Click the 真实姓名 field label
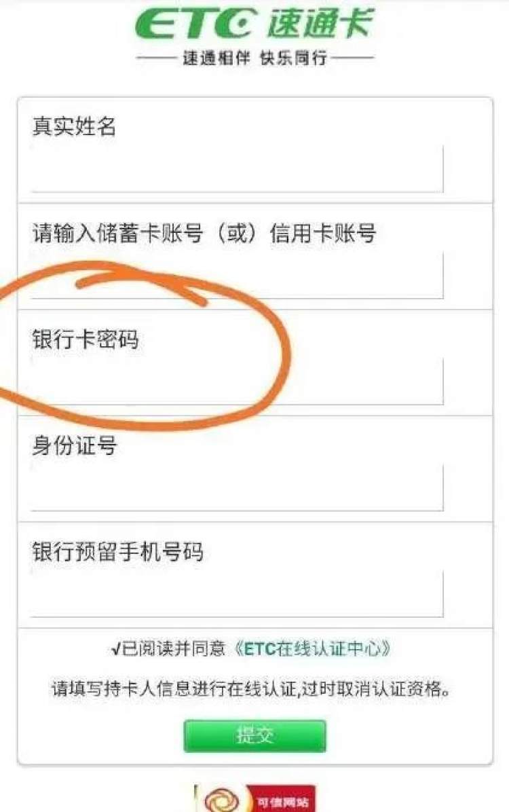Image resolution: width=509 pixels, height=812 pixels. [74, 126]
